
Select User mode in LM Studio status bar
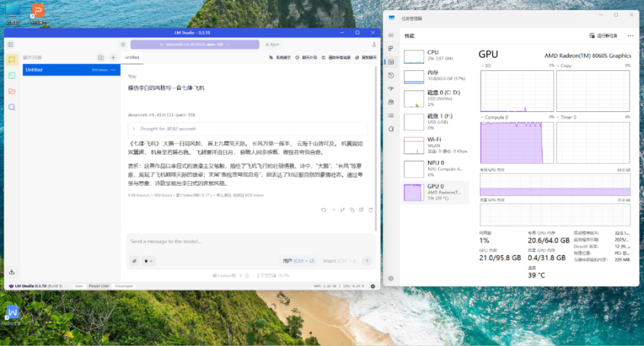79,286
